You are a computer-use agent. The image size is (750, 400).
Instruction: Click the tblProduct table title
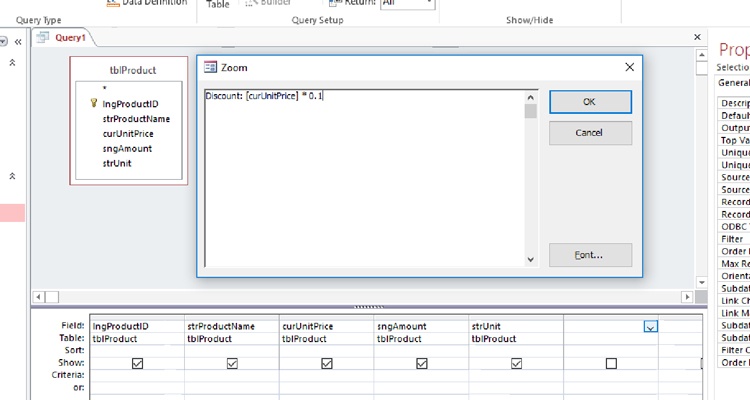(x=132, y=70)
